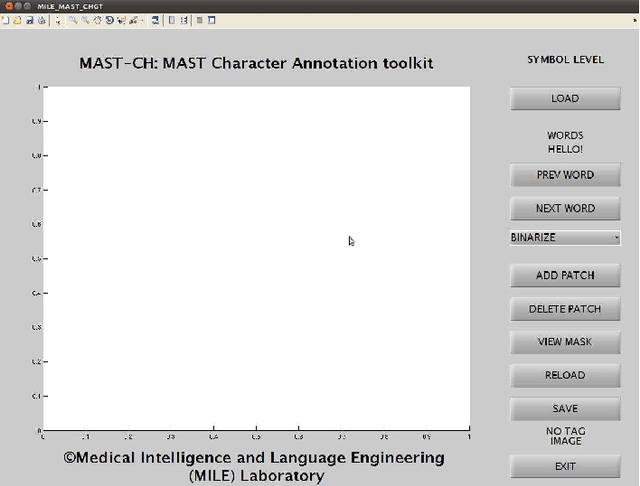
Task: Click the Insert Legend icon
Action: coord(184,20)
